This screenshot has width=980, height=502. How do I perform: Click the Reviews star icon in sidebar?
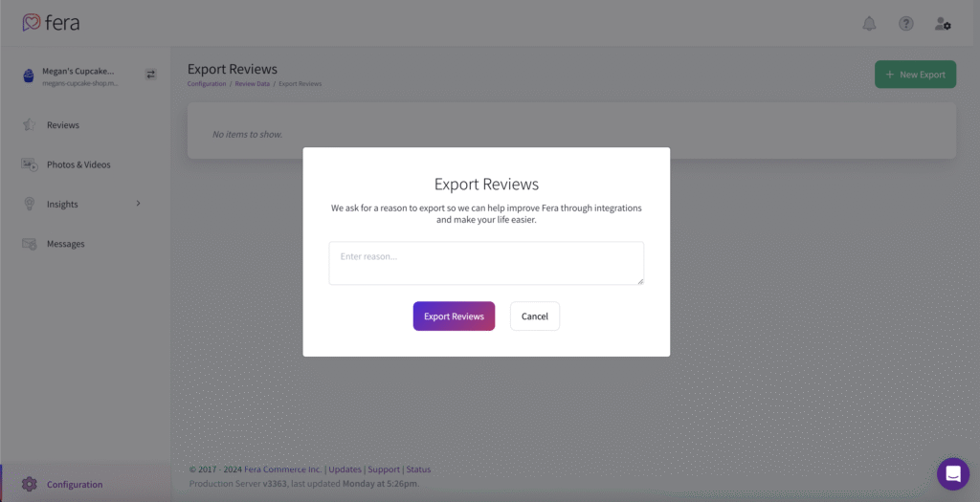click(x=30, y=125)
